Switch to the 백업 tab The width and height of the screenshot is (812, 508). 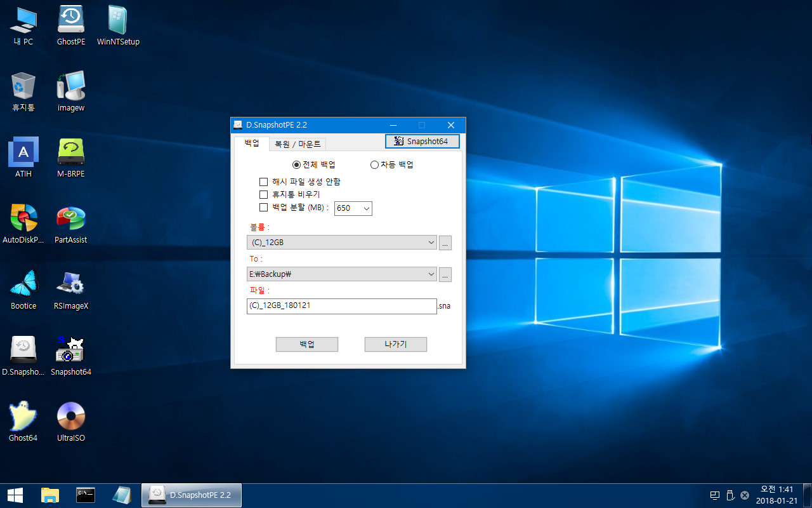252,144
